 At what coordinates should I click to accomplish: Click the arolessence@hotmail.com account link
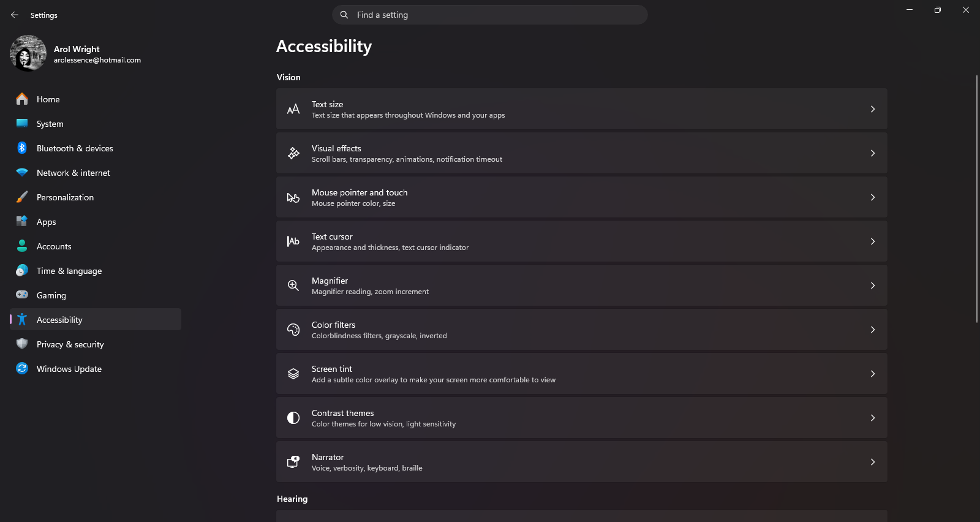97,60
